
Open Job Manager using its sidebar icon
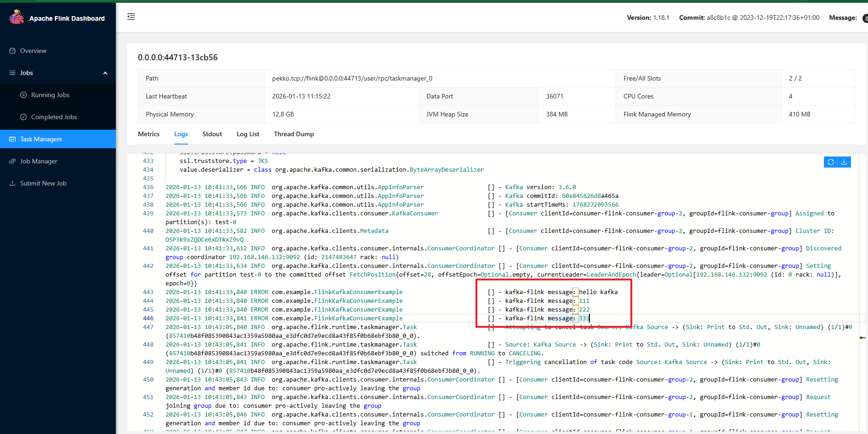(x=12, y=161)
